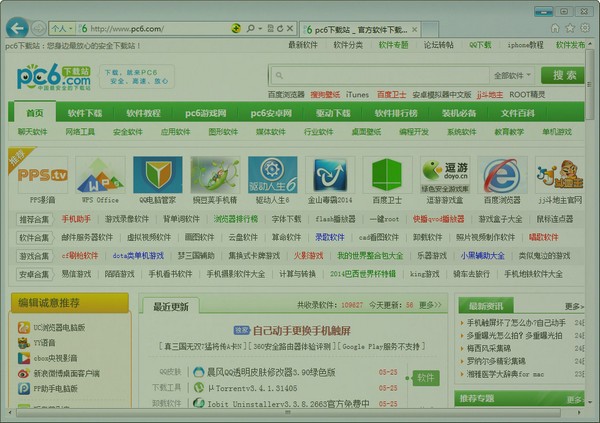Open the 游戏合集 label button

pyautogui.click(x=34, y=256)
